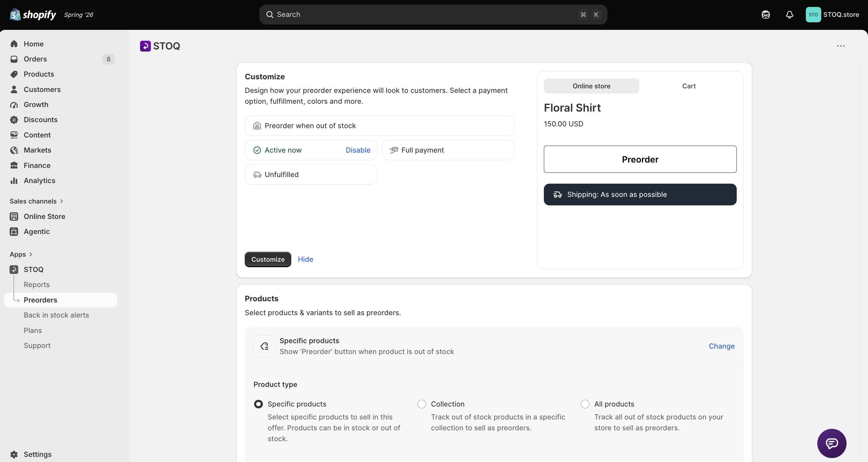This screenshot has width=868, height=462.
Task: Click the Search input field
Action: (433, 14)
